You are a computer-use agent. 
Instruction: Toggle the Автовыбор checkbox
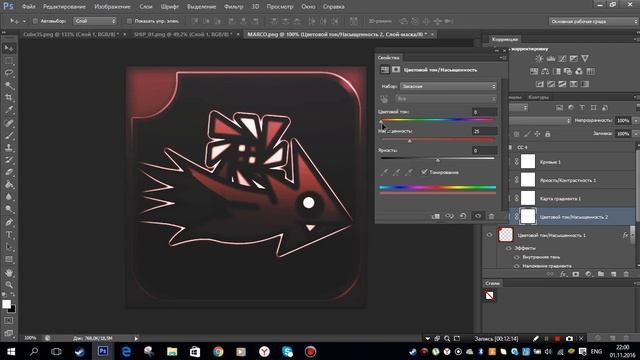(35, 21)
